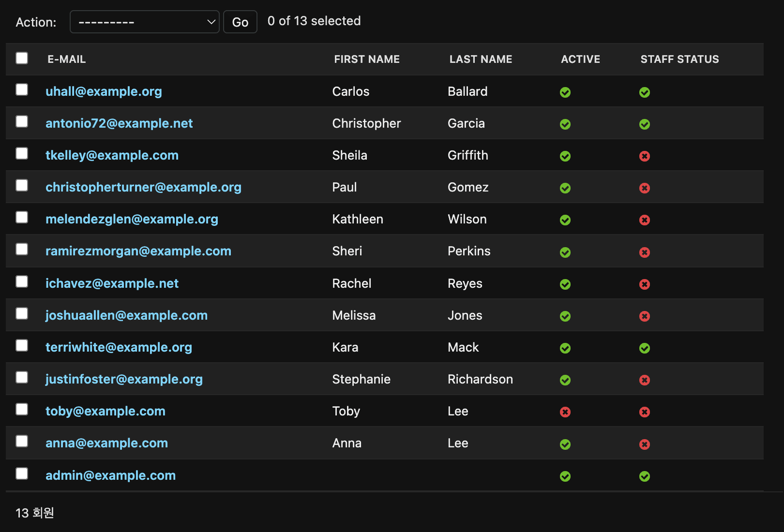Click the staff status checkmark for Christopher Garcia
This screenshot has height=532, width=784.
(645, 124)
